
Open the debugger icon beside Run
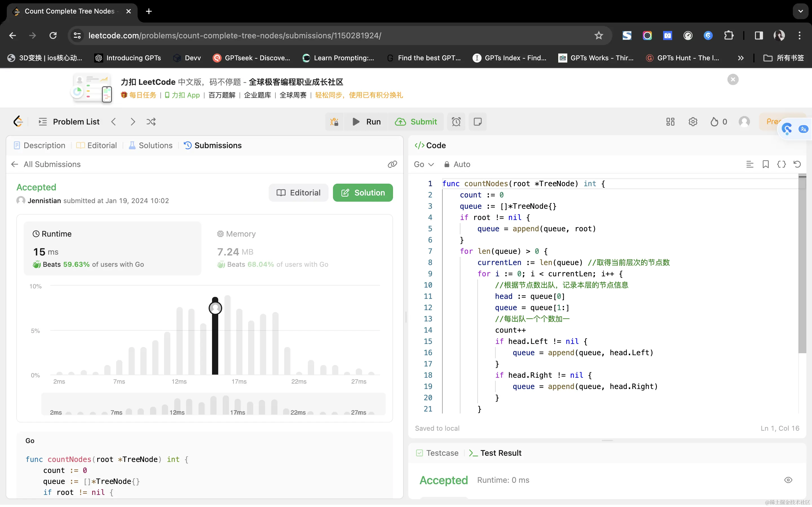click(x=334, y=122)
